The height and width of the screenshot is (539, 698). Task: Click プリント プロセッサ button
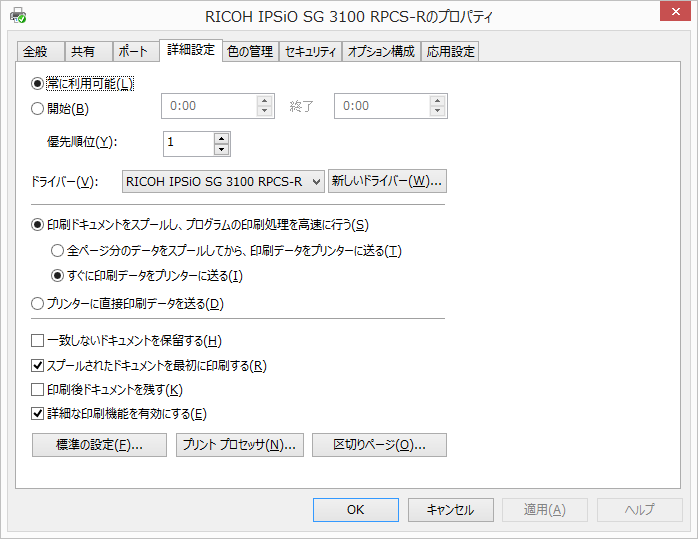point(239,445)
